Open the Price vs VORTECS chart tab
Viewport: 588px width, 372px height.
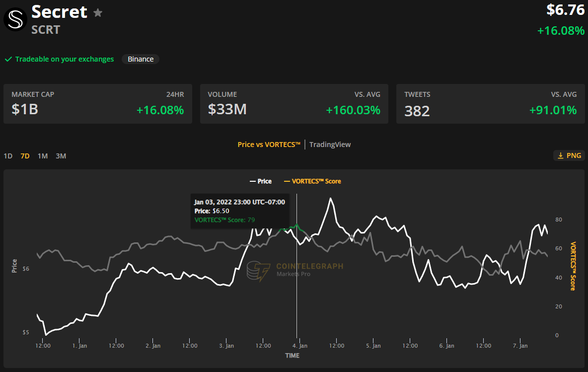(269, 145)
